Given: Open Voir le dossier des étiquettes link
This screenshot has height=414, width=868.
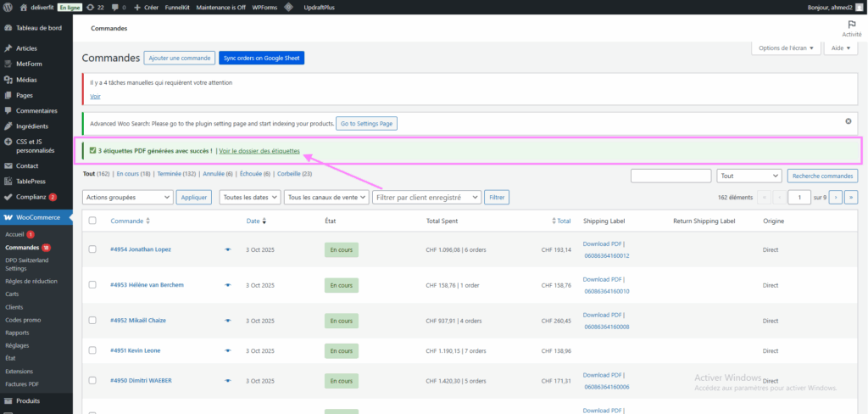Looking at the screenshot, I should point(259,151).
